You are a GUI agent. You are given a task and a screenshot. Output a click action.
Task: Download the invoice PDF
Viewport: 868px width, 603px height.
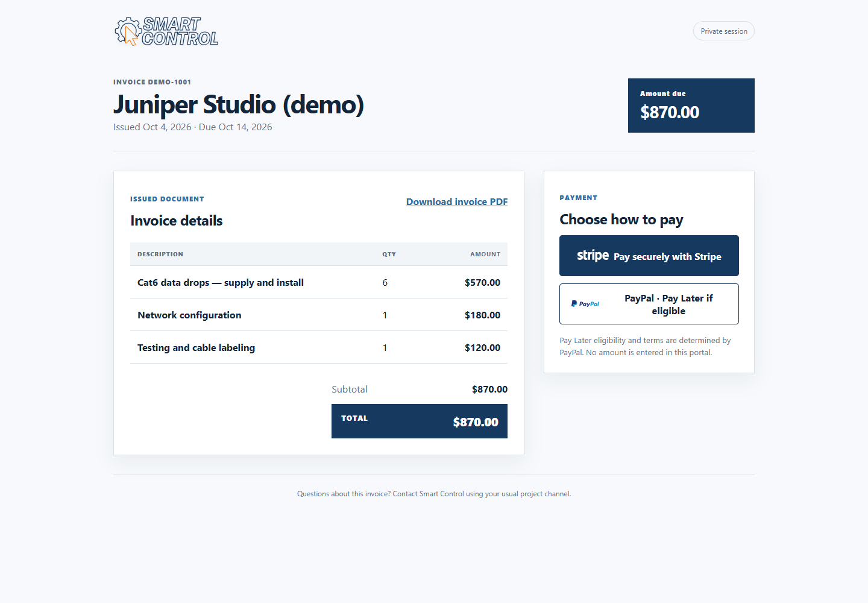pyautogui.click(x=457, y=202)
